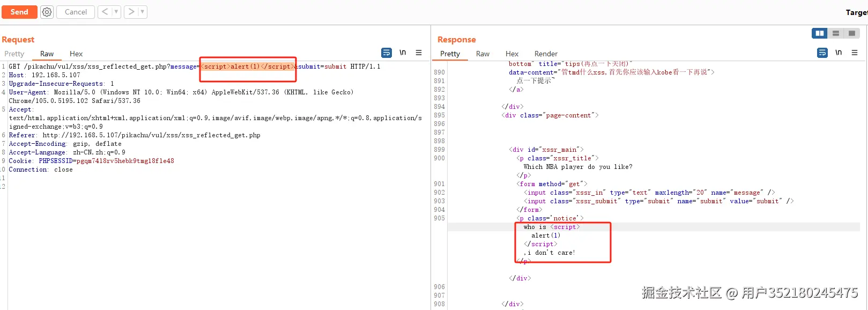Open the Hex tab in the Response panel
The image size is (868, 310).
tap(512, 54)
